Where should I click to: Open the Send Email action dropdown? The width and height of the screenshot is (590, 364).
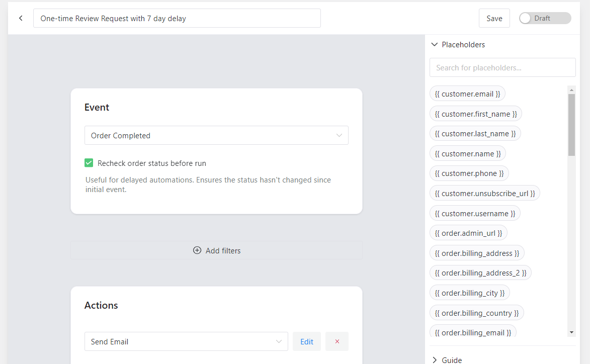tap(186, 341)
